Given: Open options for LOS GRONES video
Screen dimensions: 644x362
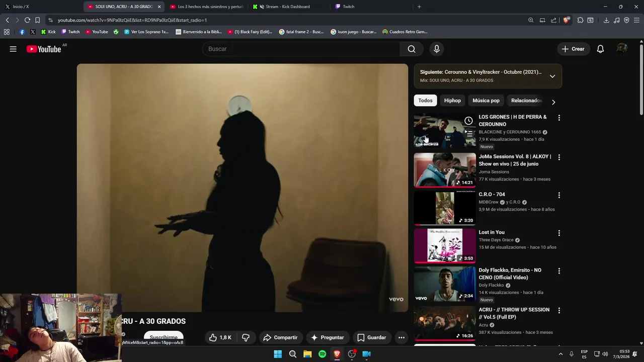Looking at the screenshot, I should point(559,118).
